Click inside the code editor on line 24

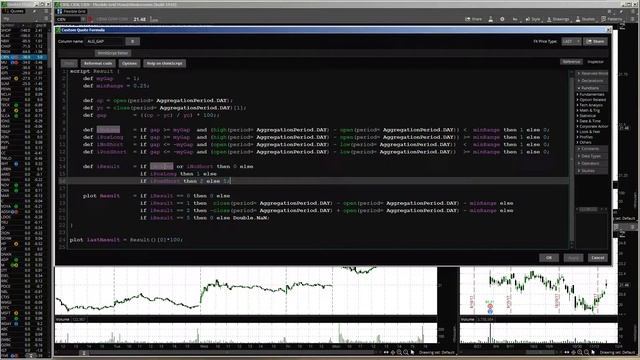pyautogui.click(x=318, y=240)
